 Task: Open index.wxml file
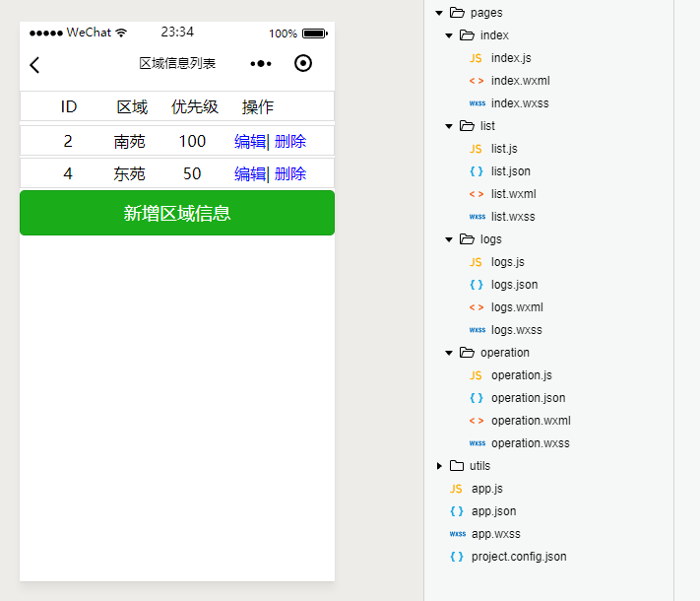[521, 81]
